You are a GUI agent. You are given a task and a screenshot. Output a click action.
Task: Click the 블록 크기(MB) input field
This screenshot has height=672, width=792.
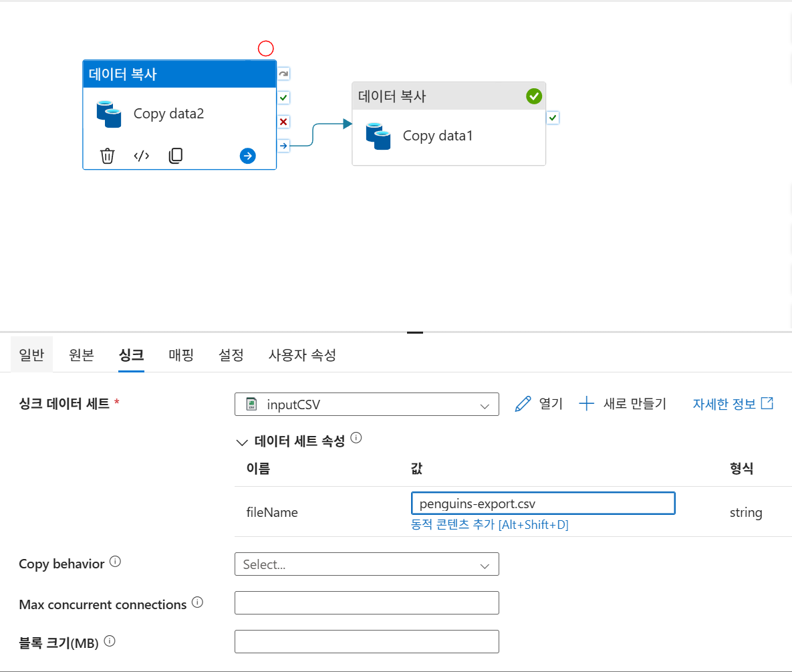point(367,642)
